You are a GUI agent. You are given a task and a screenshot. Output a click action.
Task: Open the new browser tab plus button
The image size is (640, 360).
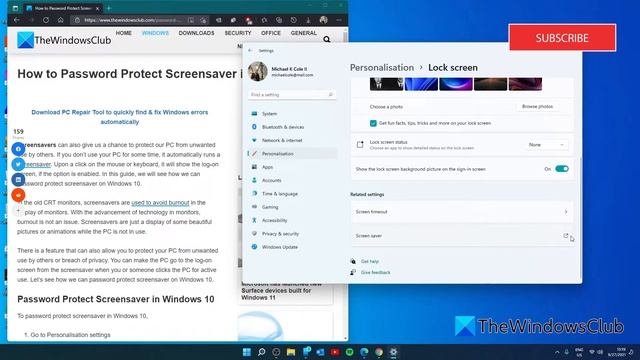[x=109, y=8]
